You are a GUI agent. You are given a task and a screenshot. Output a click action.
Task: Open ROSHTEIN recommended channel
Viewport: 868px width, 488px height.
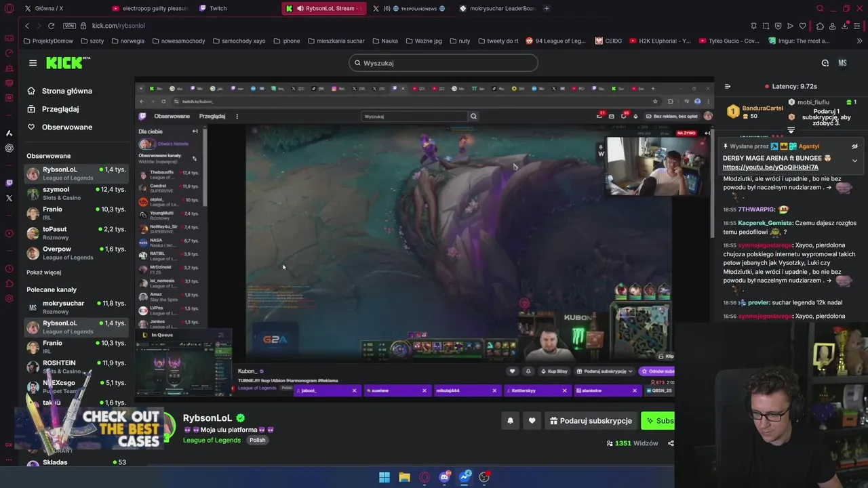tap(76, 367)
